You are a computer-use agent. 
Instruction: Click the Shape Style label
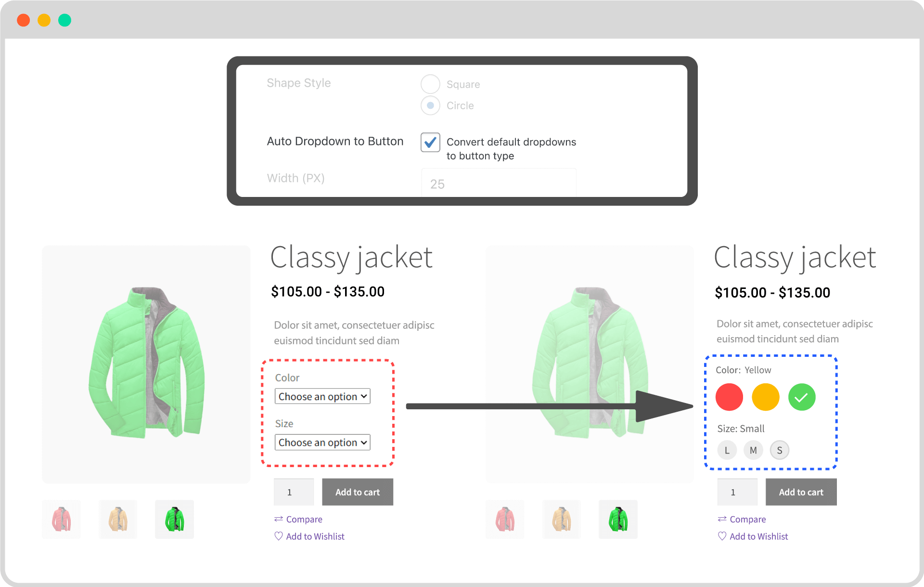click(299, 83)
